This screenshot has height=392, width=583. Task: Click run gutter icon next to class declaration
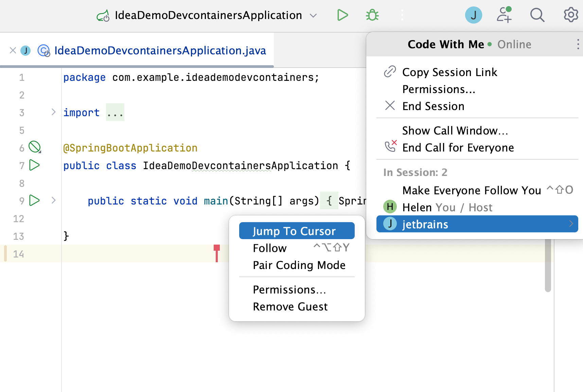click(35, 165)
